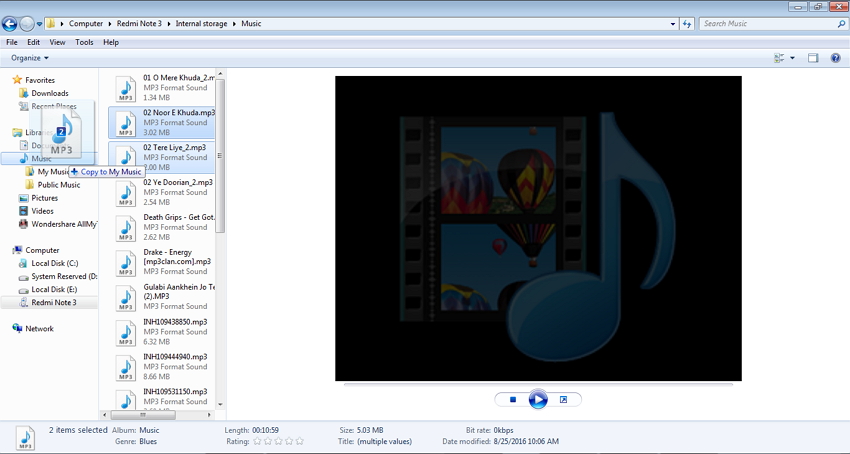Select file name 02 Tere Liye_2.mp3
The height and width of the screenshot is (454, 850).
[x=175, y=148]
